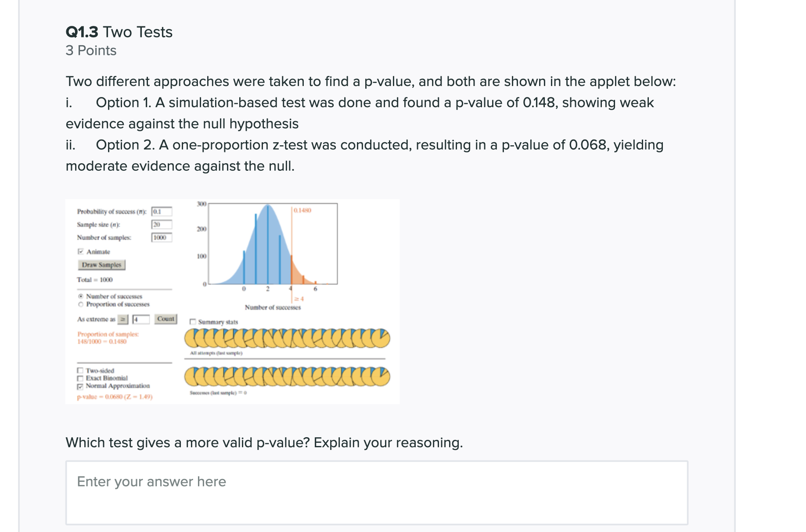The image size is (806, 532).
Task: Click the Count button
Action: (x=166, y=319)
